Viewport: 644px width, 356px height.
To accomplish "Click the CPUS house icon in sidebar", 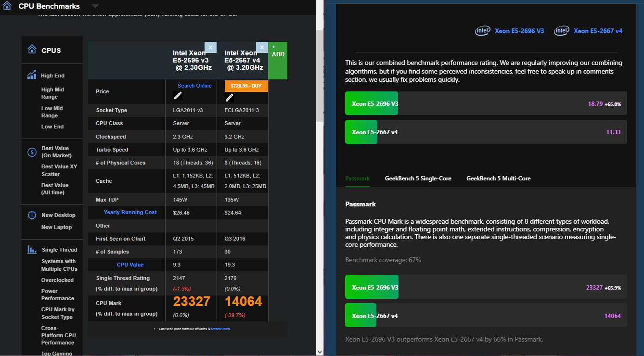I will tap(32, 50).
